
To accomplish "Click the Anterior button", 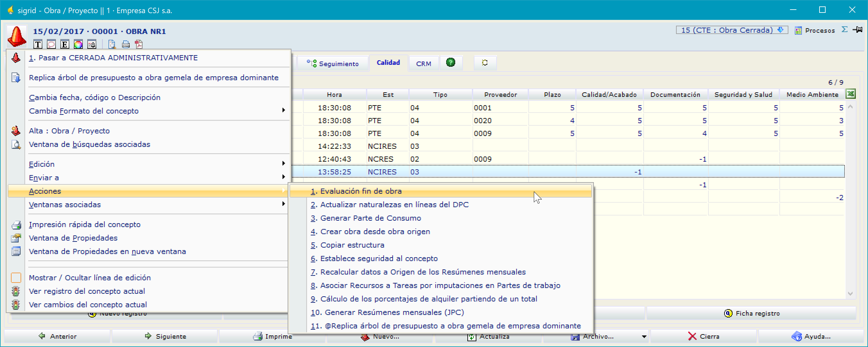I will click(57, 336).
